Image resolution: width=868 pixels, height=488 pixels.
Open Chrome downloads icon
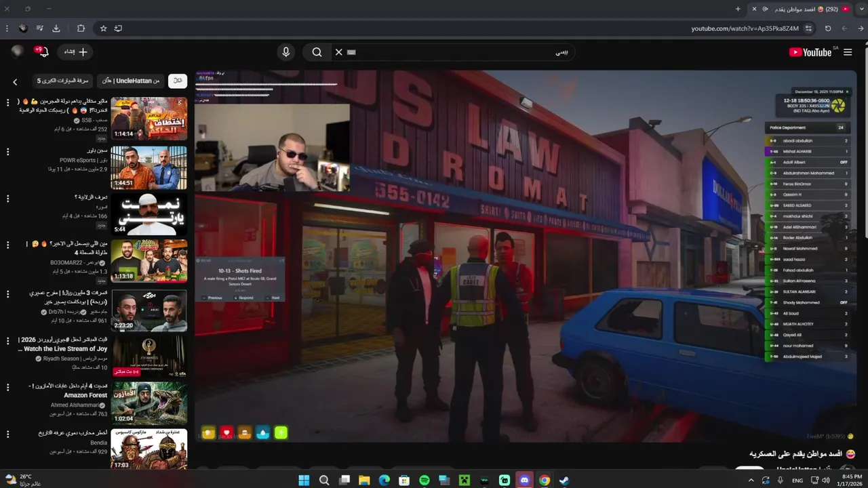56,28
